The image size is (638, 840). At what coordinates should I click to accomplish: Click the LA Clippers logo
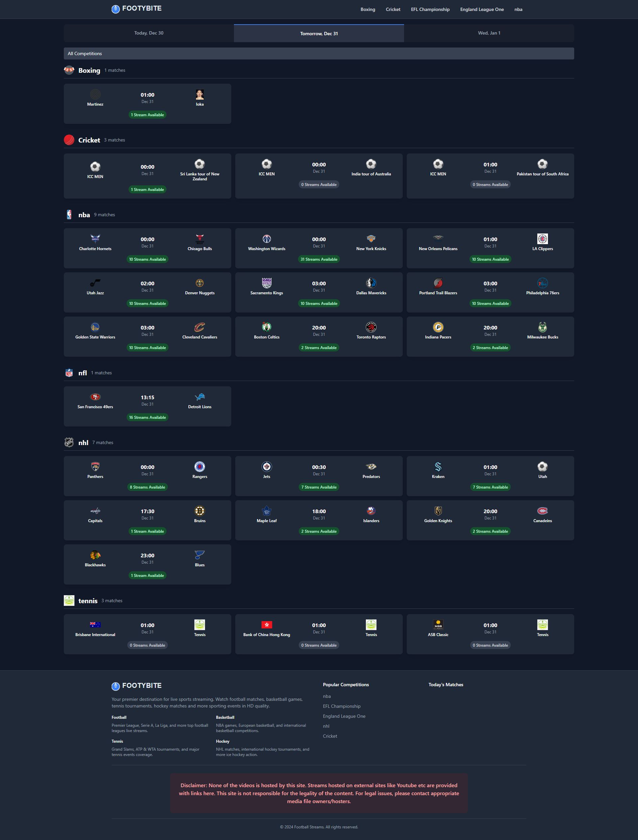(x=542, y=239)
